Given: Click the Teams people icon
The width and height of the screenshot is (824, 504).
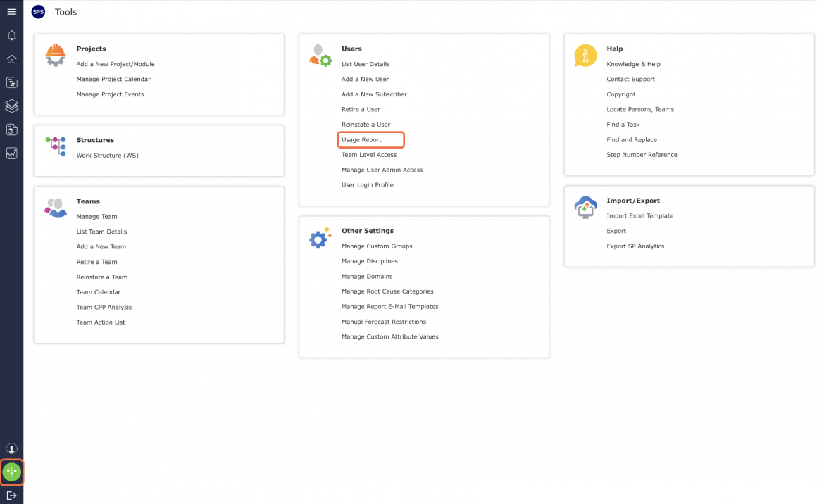Looking at the screenshot, I should point(55,208).
